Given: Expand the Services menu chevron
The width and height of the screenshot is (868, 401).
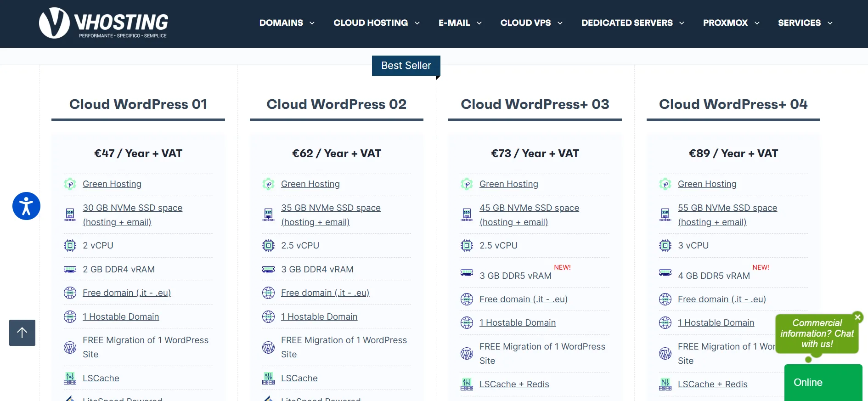Looking at the screenshot, I should pos(830,23).
